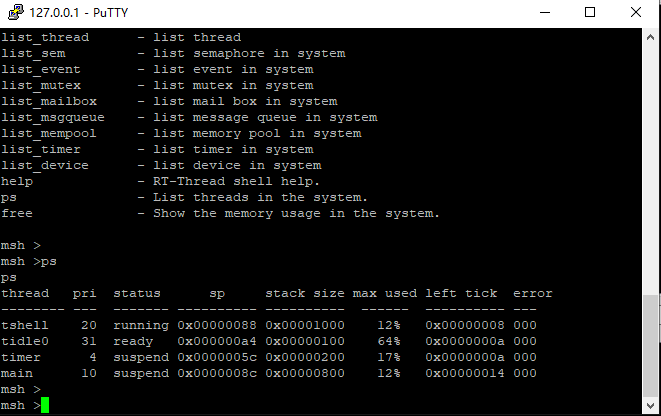This screenshot has height=416, width=661.
Task: Close the PuTTY window
Action: coord(635,12)
